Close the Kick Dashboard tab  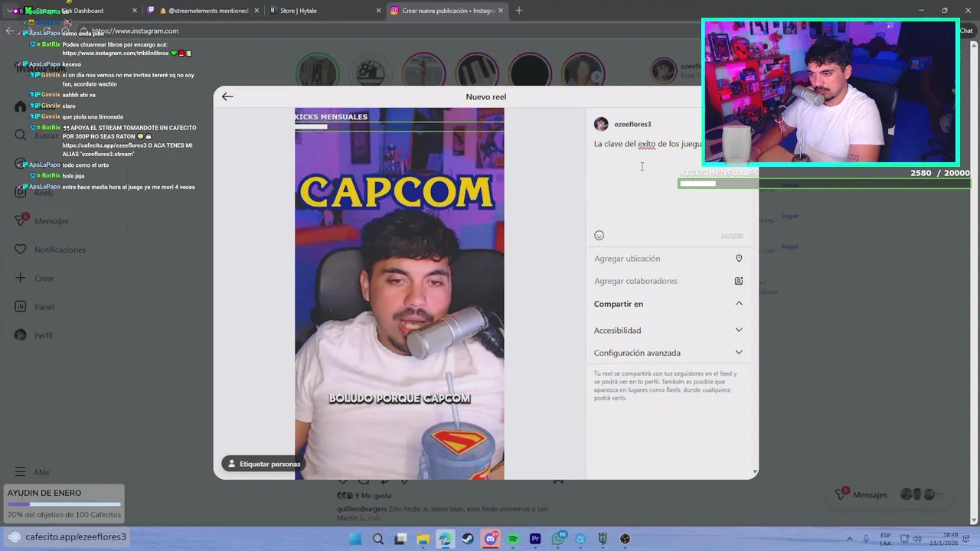click(135, 11)
